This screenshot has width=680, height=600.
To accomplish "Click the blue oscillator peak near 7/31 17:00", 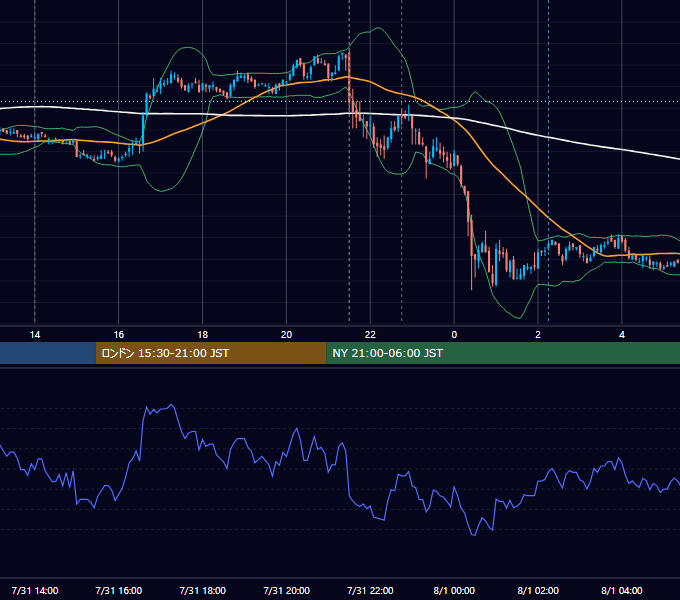I will [x=171, y=405].
